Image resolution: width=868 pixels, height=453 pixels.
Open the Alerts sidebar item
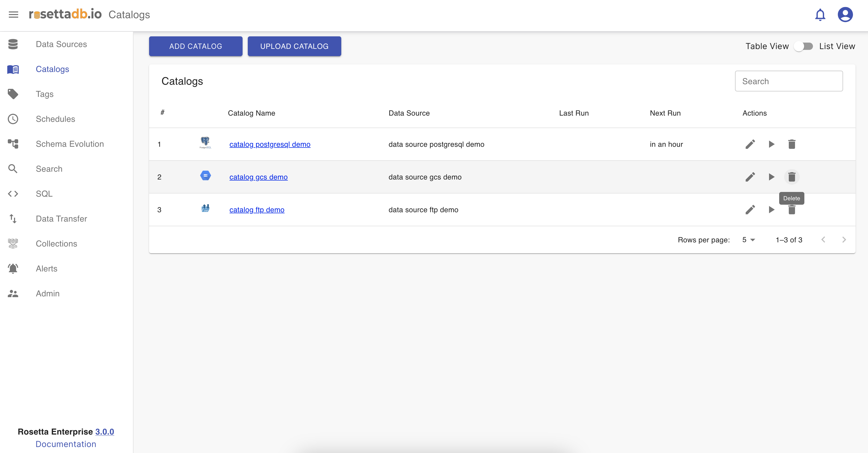point(46,269)
